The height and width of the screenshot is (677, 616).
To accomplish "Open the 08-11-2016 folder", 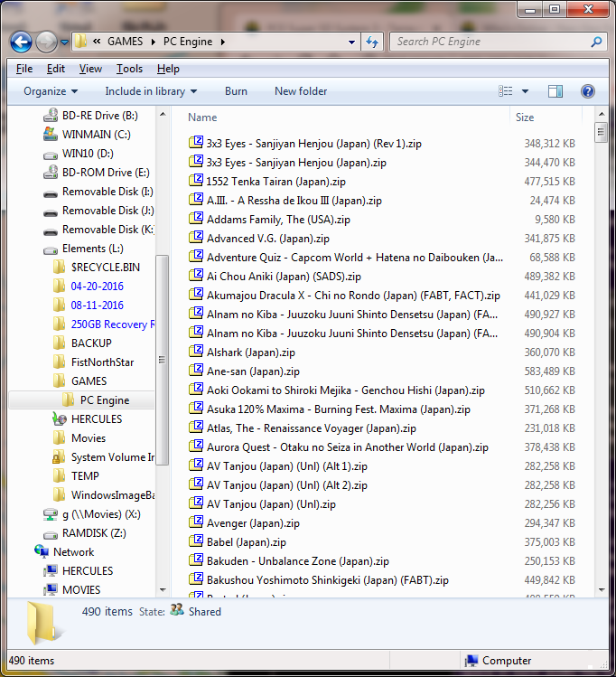I will [x=97, y=306].
